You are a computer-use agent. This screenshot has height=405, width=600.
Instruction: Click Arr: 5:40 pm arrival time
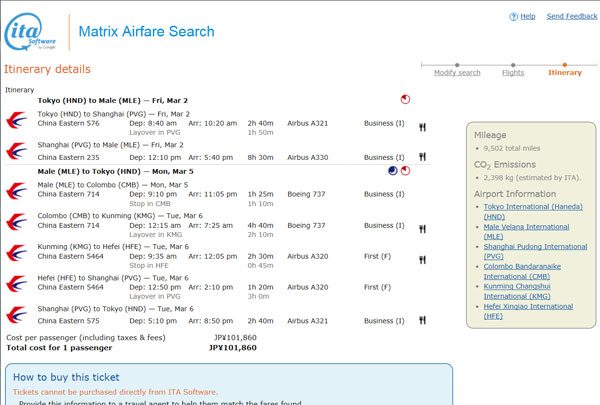[x=210, y=157]
